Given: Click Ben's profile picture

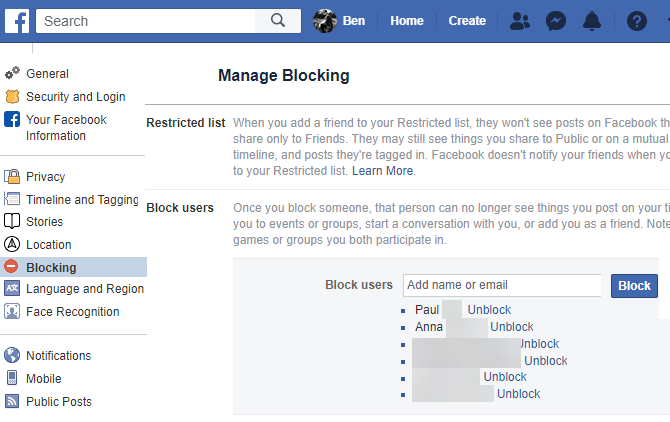Looking at the screenshot, I should click(x=324, y=21).
